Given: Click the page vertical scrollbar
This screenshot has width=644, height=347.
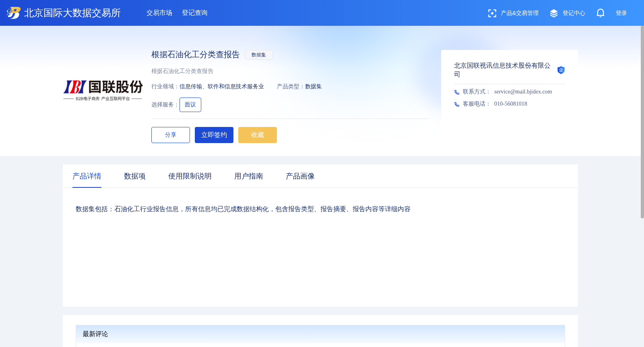Looking at the screenshot, I should 642,122.
